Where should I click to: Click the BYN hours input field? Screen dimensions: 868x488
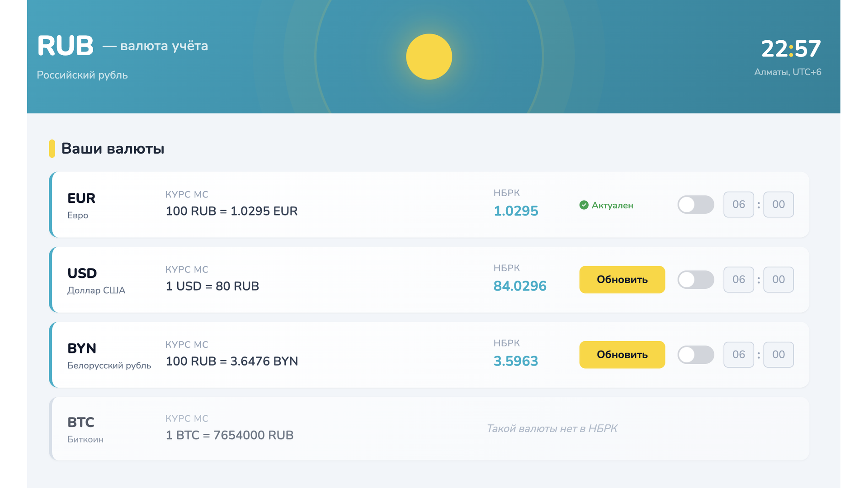tap(738, 355)
